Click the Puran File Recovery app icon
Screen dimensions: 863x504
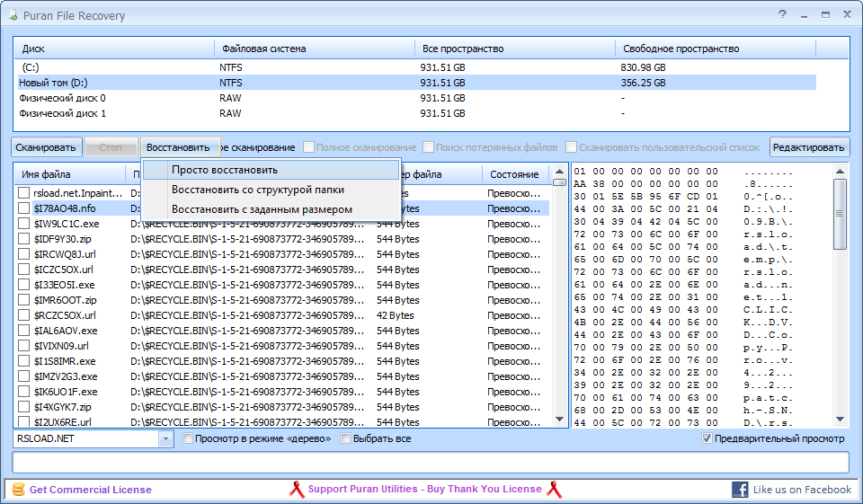point(12,15)
